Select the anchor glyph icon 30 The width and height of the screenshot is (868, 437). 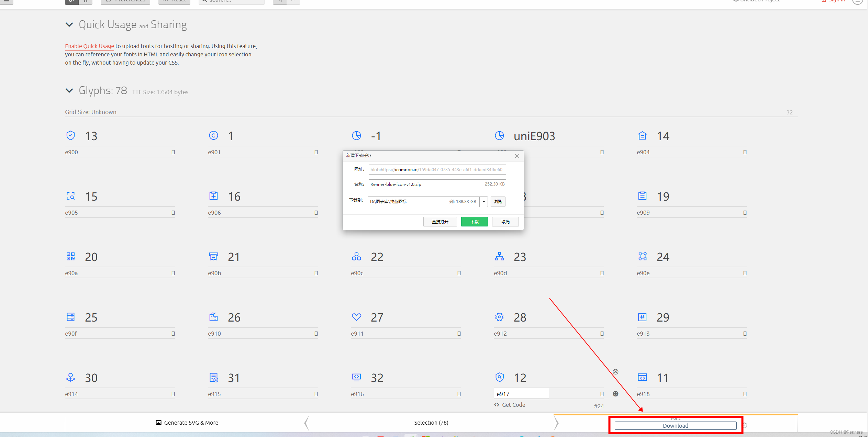pyautogui.click(x=70, y=377)
